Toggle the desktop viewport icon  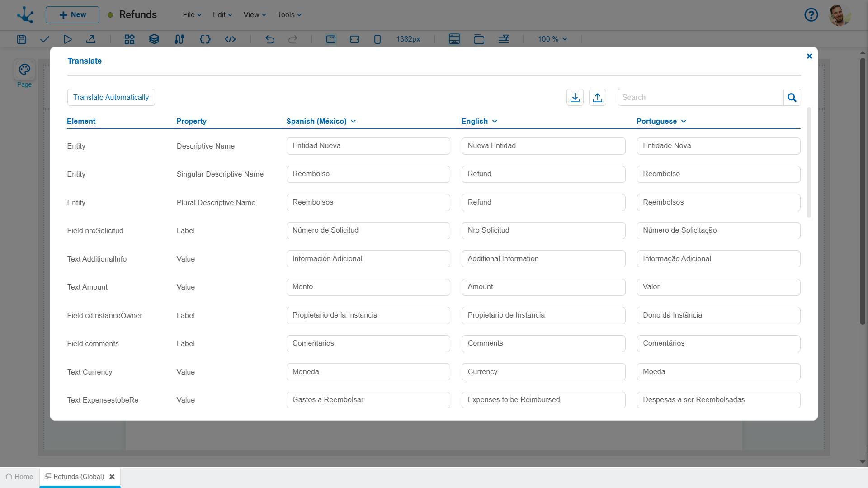pyautogui.click(x=331, y=39)
